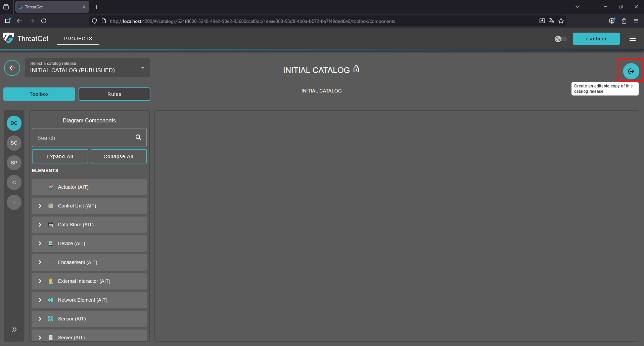644x346 pixels.
Task: Expand the Control Unit (AIT) element
Action: 40,206
